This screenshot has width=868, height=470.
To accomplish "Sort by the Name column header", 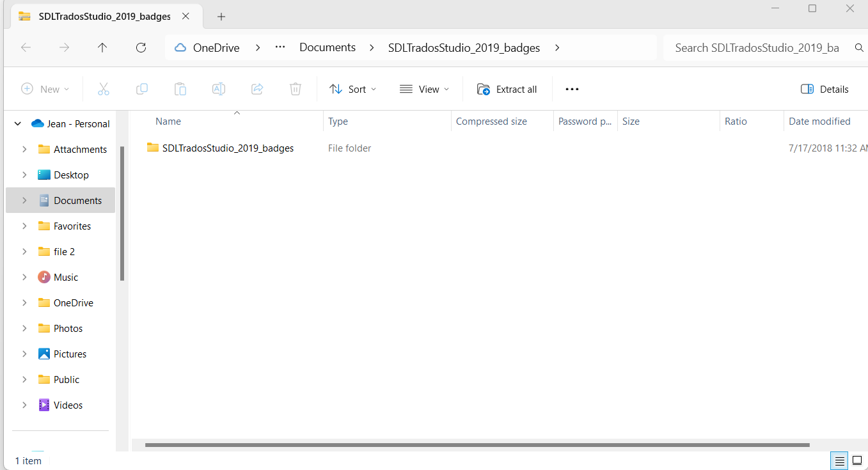I will pos(168,121).
